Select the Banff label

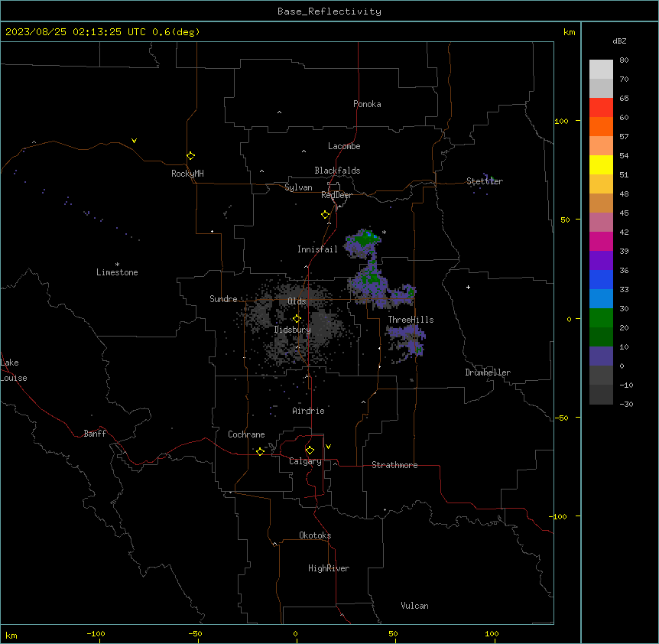point(95,434)
